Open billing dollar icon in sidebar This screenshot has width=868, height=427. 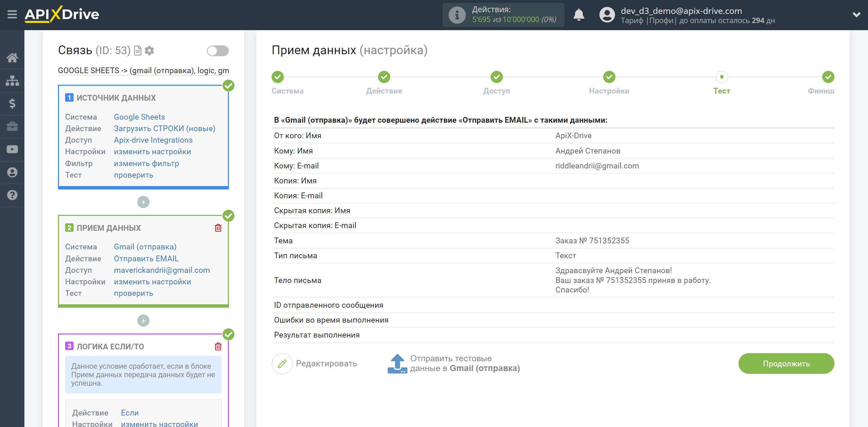[x=12, y=103]
